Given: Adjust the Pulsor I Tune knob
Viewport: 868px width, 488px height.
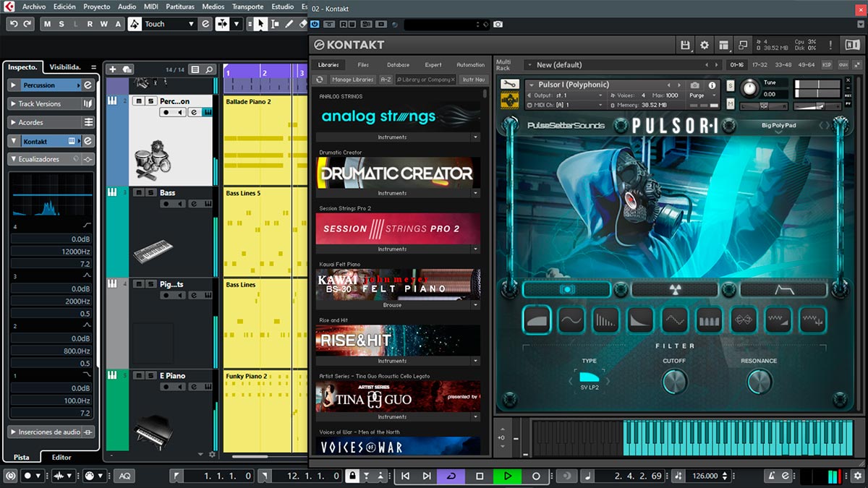Looking at the screenshot, I should point(749,88).
